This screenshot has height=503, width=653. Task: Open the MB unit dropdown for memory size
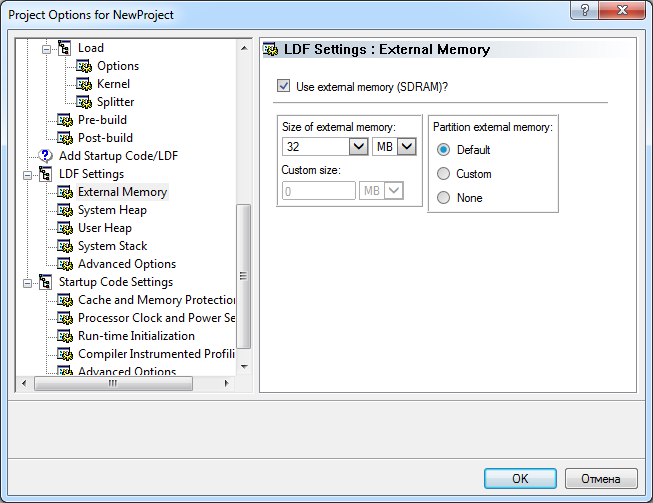406,147
